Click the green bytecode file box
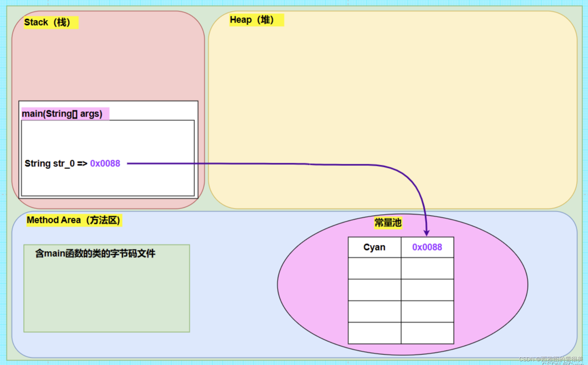 pos(107,288)
